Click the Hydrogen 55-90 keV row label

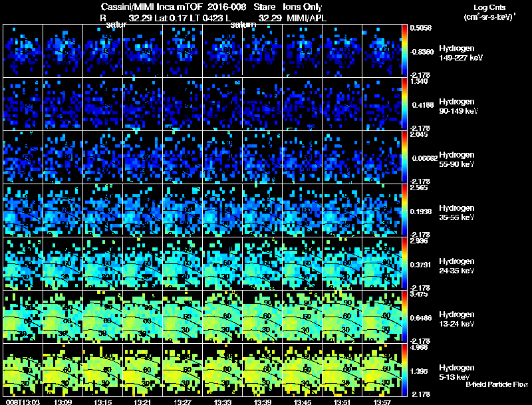(x=457, y=160)
